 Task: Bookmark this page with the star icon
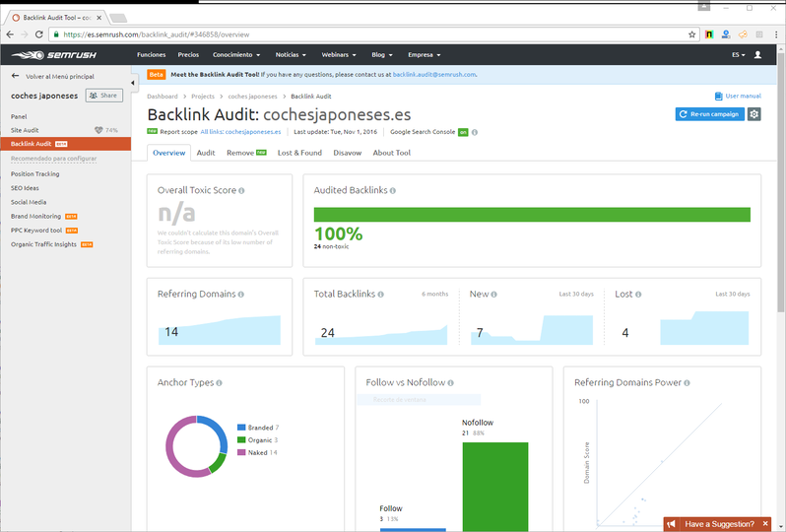[691, 34]
